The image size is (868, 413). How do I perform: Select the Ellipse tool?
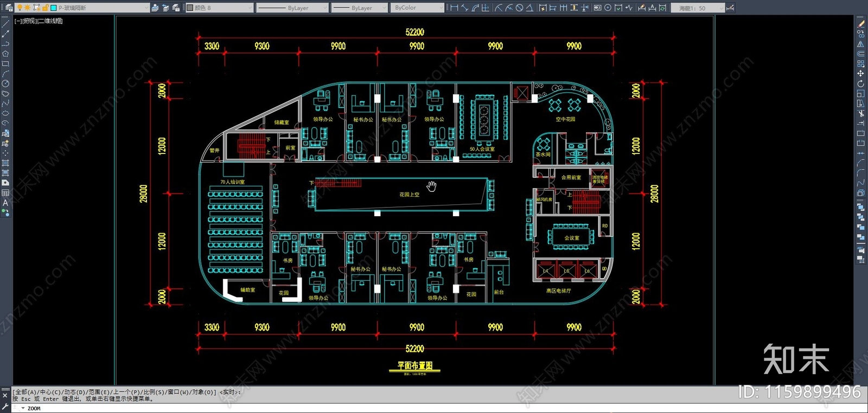tap(5, 113)
